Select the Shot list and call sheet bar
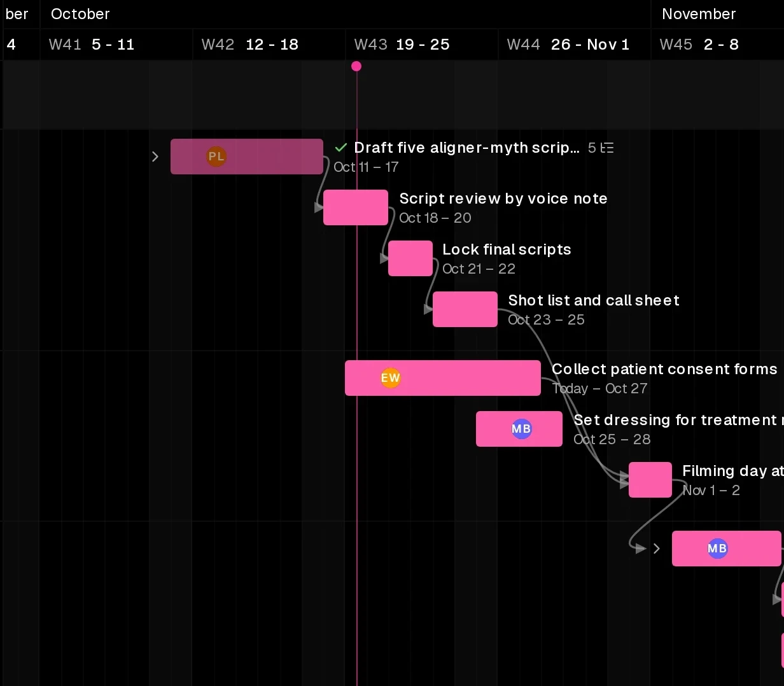 (465, 309)
